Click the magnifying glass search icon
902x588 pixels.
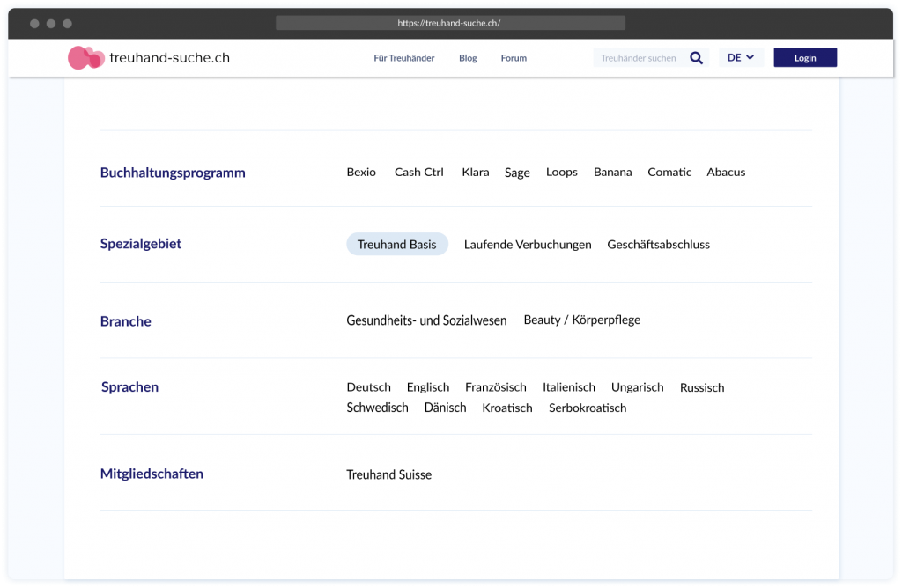(696, 58)
